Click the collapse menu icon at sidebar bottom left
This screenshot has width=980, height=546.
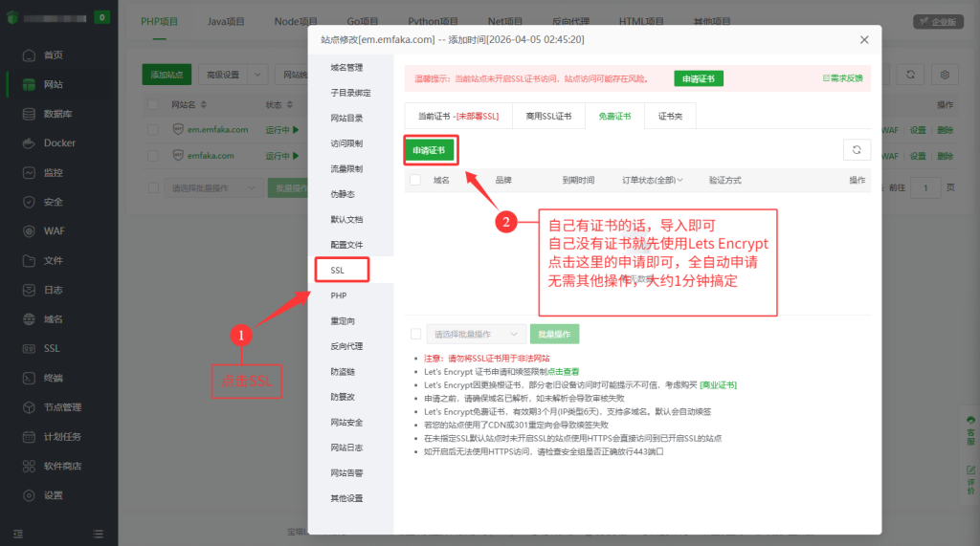[x=18, y=535]
